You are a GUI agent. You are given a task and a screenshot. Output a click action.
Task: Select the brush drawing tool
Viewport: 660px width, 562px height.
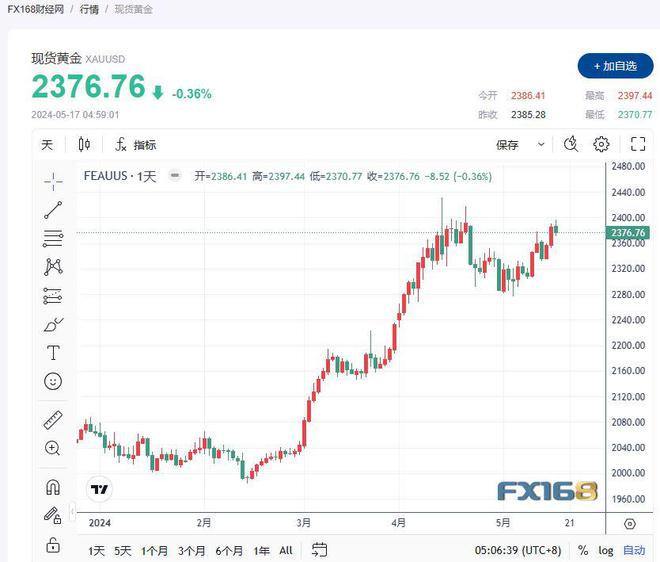coord(53,325)
